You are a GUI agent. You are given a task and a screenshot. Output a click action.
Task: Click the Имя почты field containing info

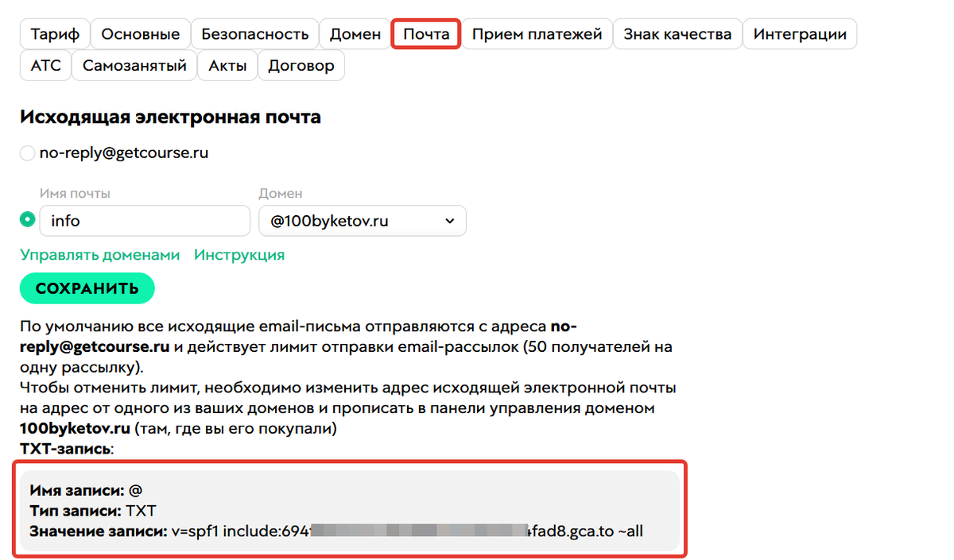145,221
